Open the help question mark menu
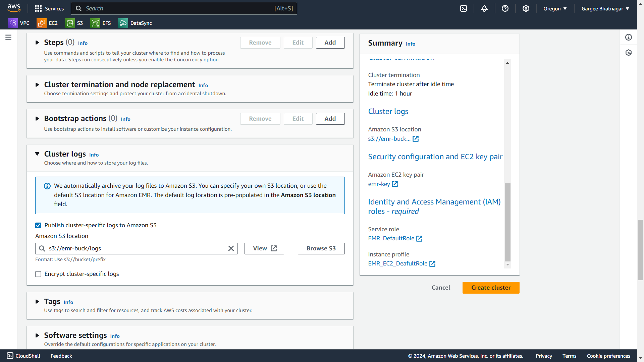The width and height of the screenshot is (644, 362). tap(505, 9)
